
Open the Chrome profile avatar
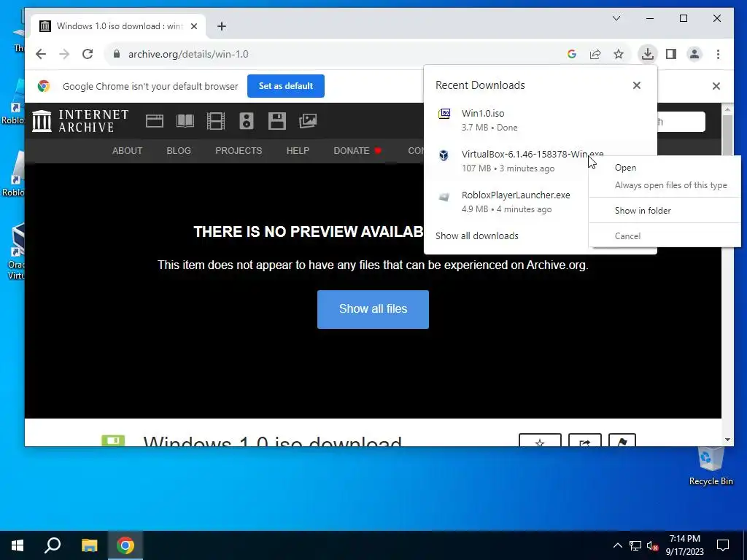click(694, 54)
